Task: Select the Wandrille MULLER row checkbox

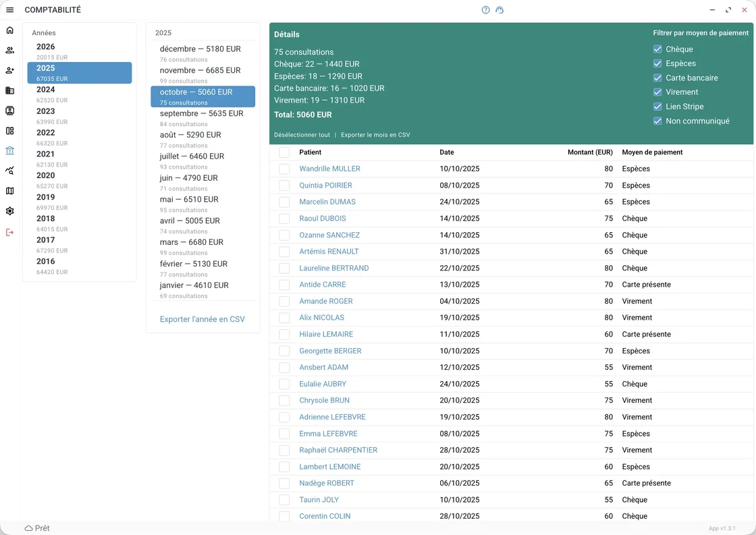Action: (284, 169)
